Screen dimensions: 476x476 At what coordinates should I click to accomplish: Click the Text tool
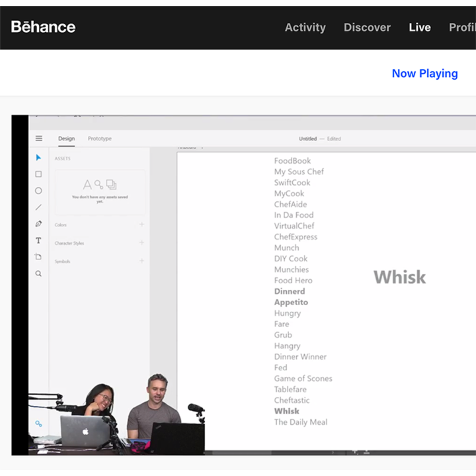tap(38, 241)
